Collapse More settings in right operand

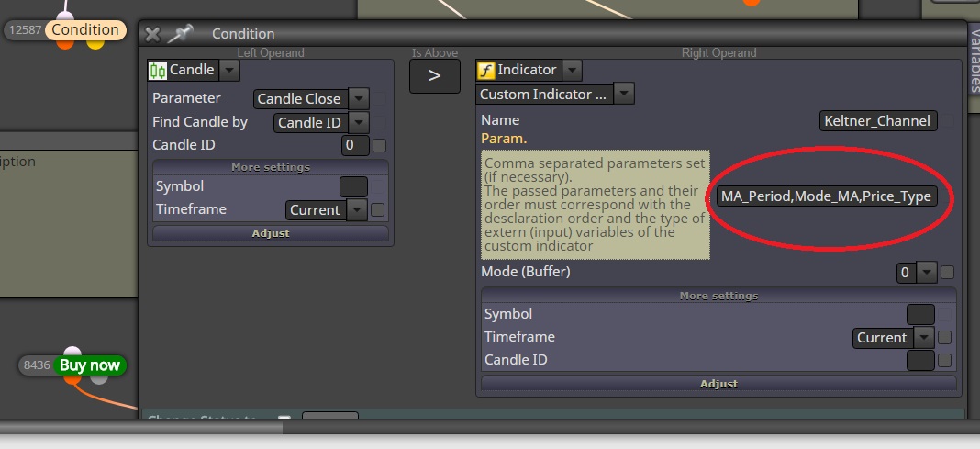pyautogui.click(x=718, y=295)
